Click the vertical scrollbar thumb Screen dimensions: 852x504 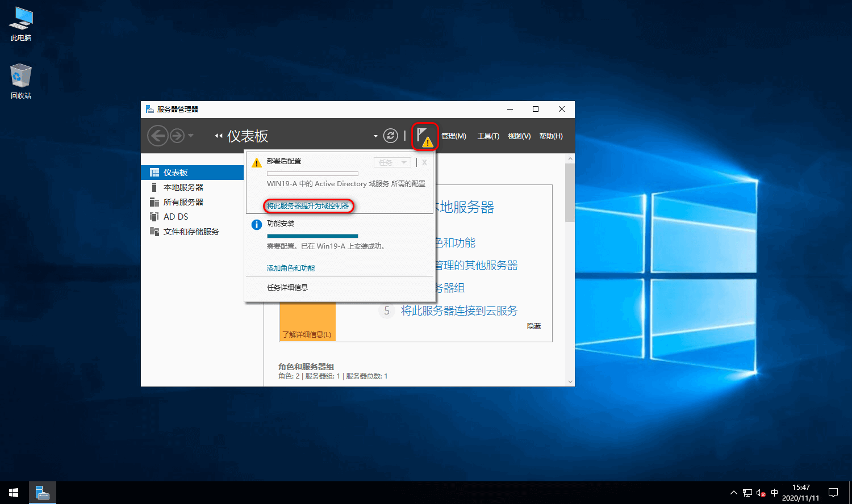(x=570, y=192)
